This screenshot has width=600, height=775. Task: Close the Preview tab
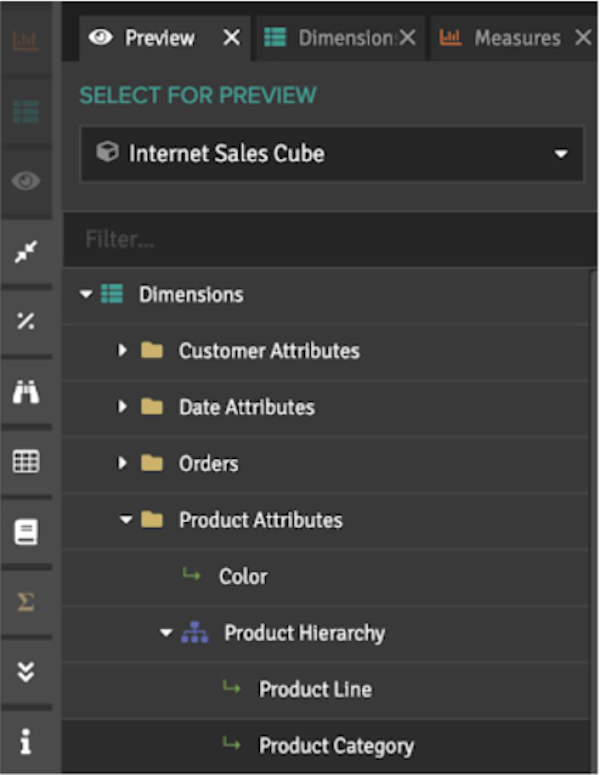point(231,38)
